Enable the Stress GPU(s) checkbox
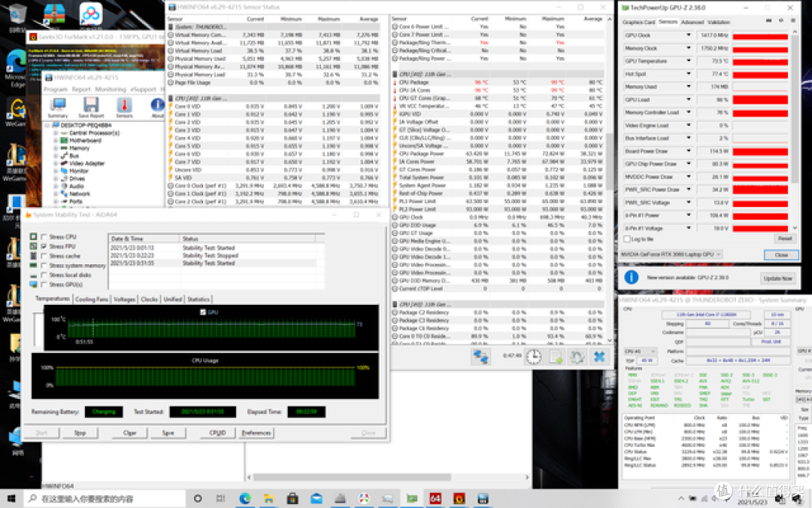 click(44, 284)
